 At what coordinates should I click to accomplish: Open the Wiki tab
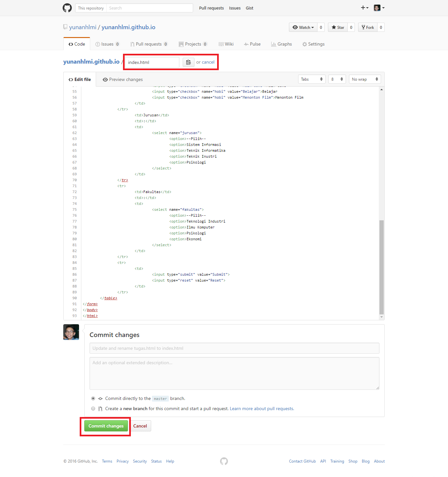point(226,44)
